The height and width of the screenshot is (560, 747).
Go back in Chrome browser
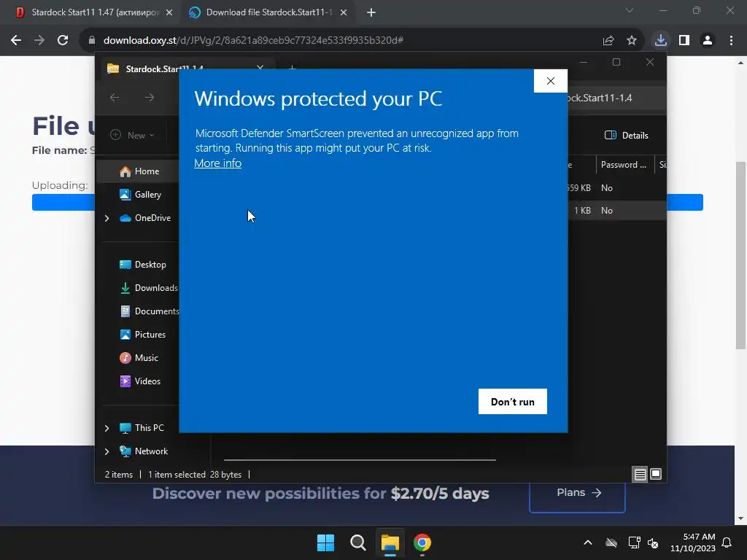(x=16, y=41)
